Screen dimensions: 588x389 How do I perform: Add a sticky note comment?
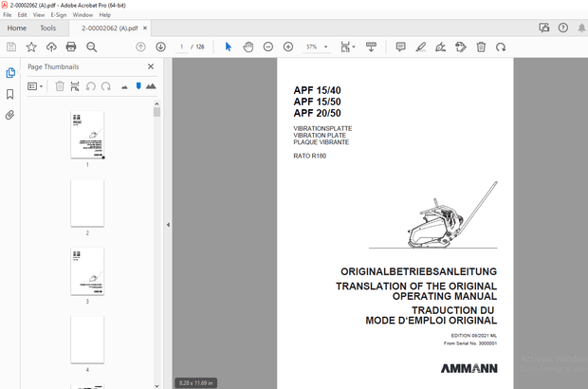[400, 46]
